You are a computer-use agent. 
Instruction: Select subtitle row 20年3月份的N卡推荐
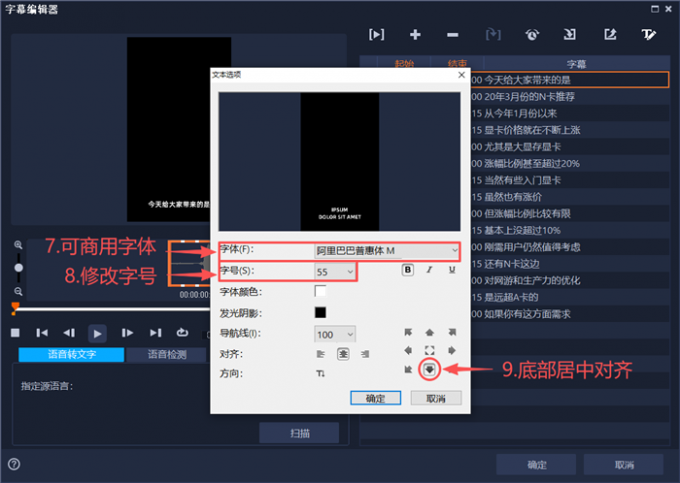click(570, 97)
